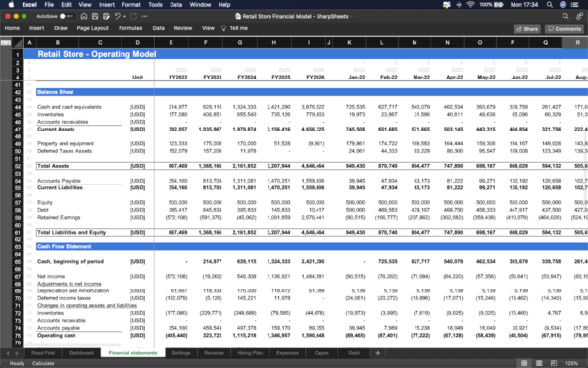
Task: Click the Select All corner triangle
Action: tap(18, 43)
